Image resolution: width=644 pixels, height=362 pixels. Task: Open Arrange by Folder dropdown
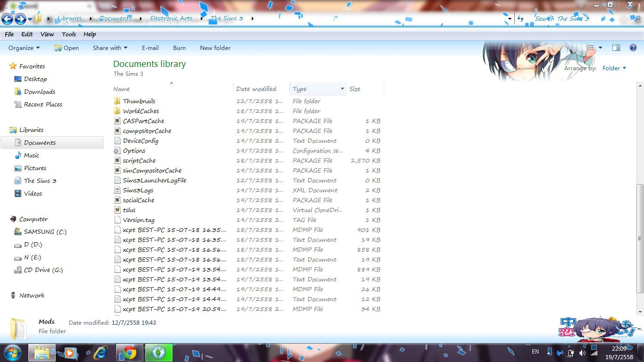coord(614,68)
